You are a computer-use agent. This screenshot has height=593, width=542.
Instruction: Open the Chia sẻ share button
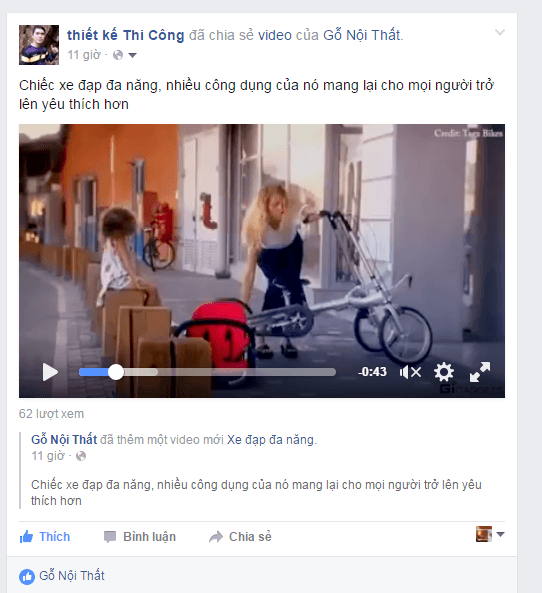[x=240, y=536]
